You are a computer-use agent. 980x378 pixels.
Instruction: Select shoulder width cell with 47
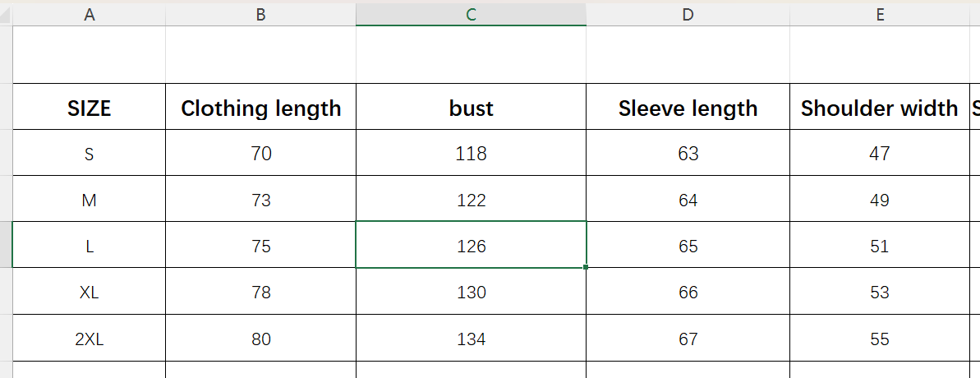[880, 154]
